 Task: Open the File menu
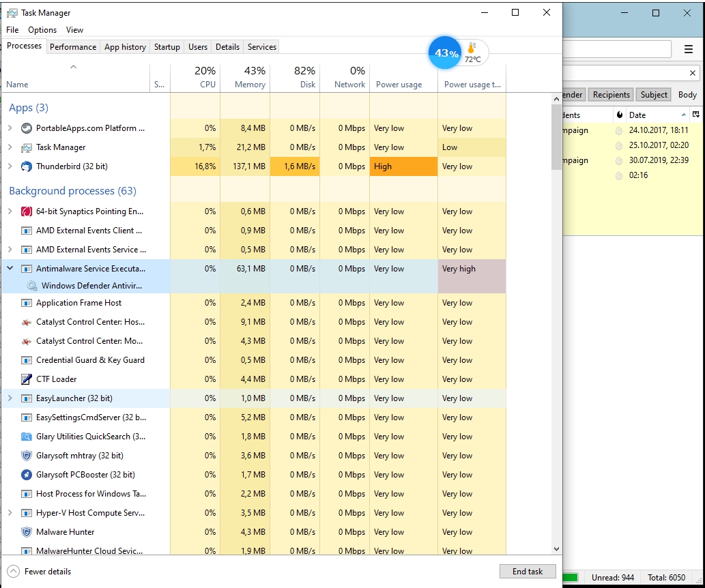point(12,29)
